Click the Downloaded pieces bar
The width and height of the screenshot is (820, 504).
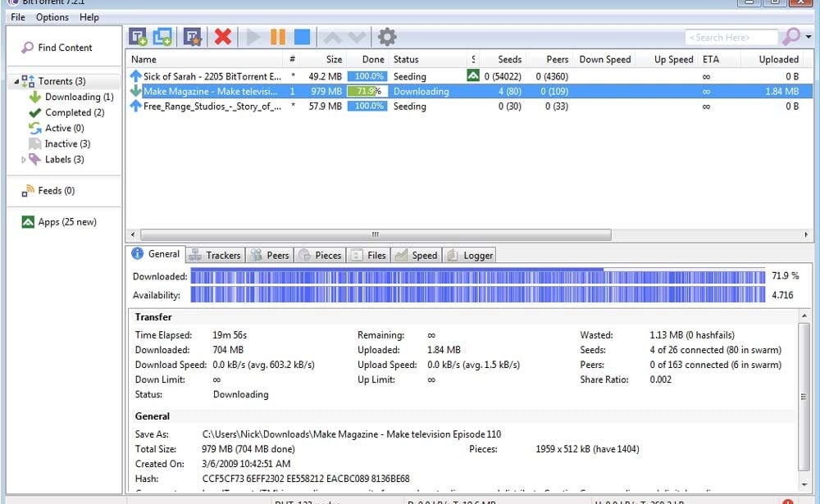[477, 276]
